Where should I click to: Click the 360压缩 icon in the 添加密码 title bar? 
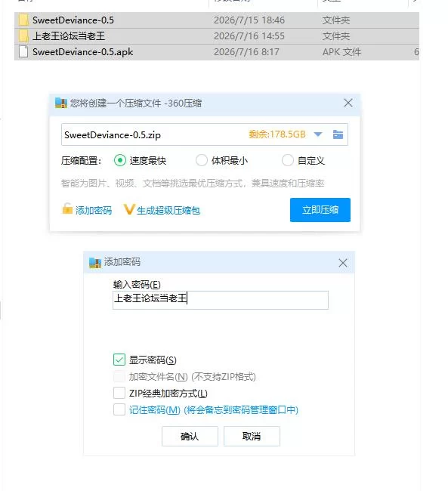pyautogui.click(x=95, y=262)
